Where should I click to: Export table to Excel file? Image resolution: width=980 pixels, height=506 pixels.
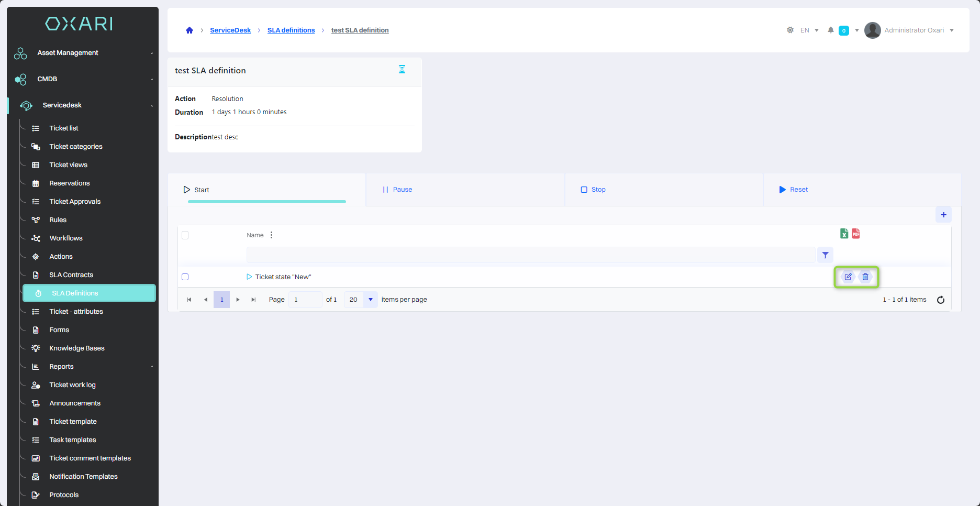844,234
